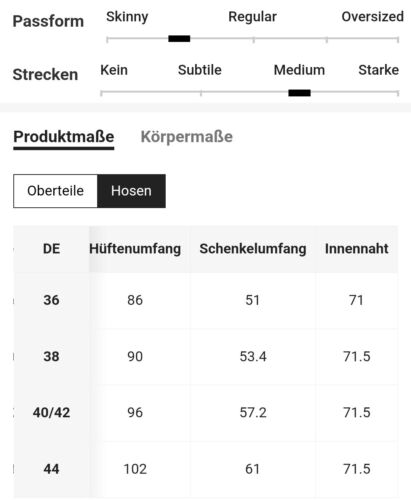Image resolution: width=411 pixels, height=500 pixels.
Task: Click the Starke stretch label
Action: 378,70
